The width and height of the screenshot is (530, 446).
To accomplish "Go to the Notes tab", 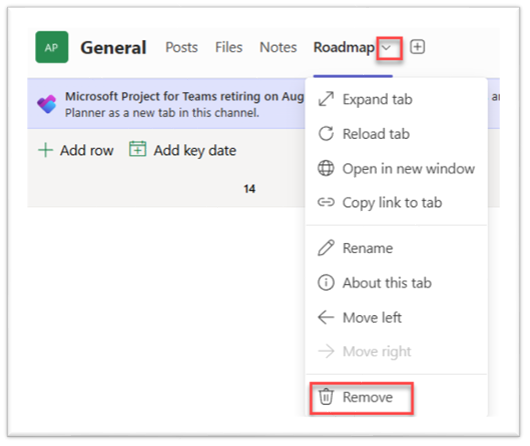I will pos(278,47).
